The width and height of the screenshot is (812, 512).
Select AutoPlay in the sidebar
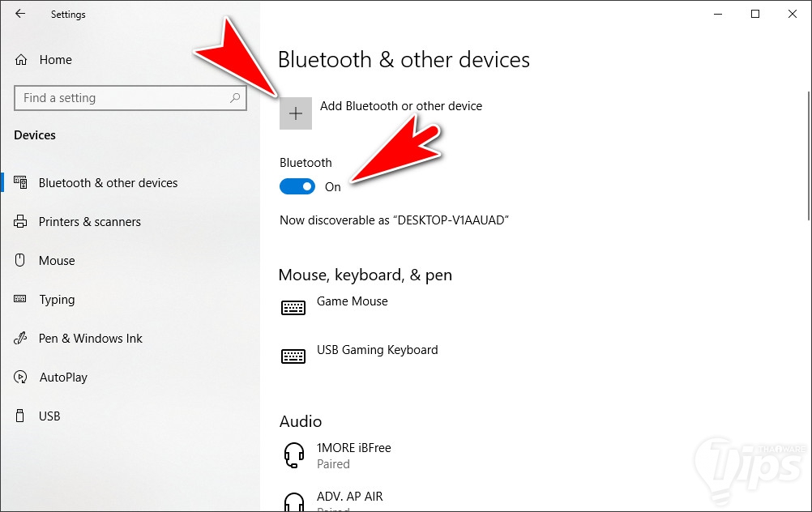coord(63,378)
